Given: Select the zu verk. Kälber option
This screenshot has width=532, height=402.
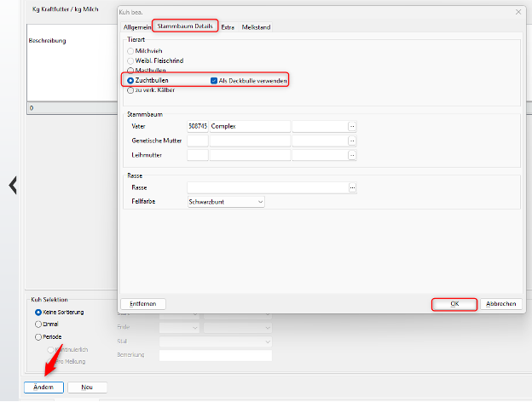Looking at the screenshot, I should tap(130, 89).
